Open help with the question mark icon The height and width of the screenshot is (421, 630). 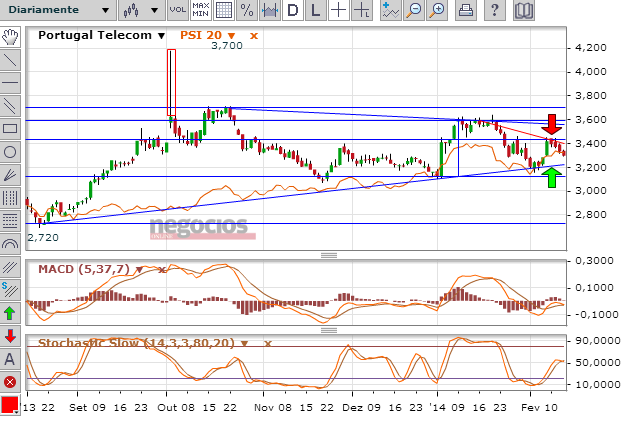click(495, 10)
